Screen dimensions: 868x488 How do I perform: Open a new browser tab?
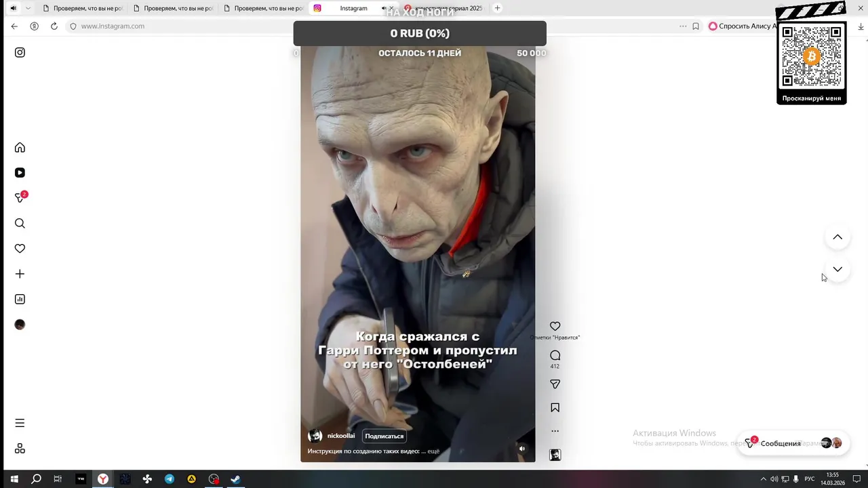click(497, 8)
